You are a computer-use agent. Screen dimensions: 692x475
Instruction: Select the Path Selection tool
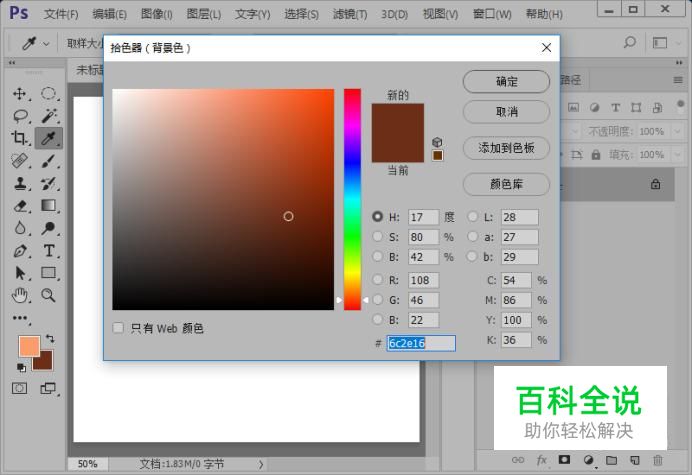tap(19, 273)
